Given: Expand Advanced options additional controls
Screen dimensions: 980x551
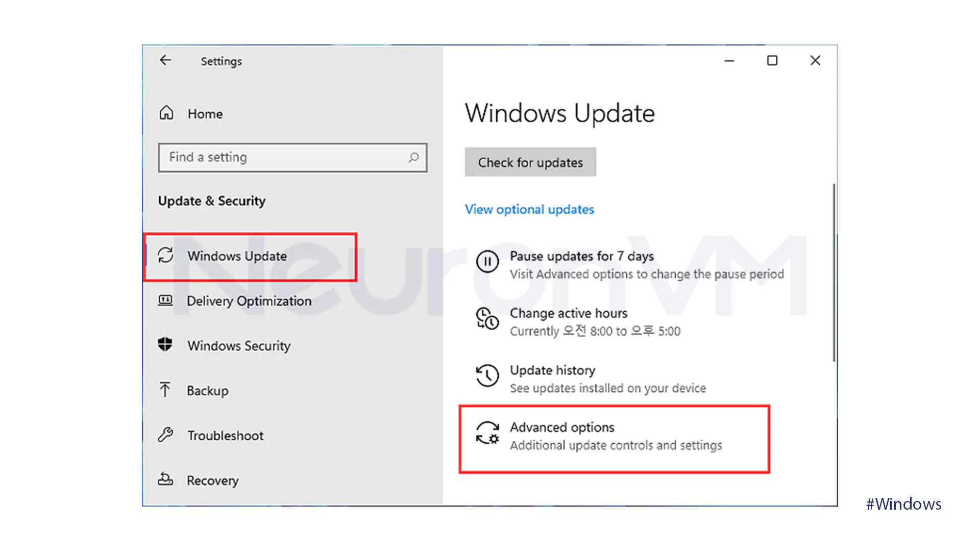Looking at the screenshot, I should (x=614, y=437).
